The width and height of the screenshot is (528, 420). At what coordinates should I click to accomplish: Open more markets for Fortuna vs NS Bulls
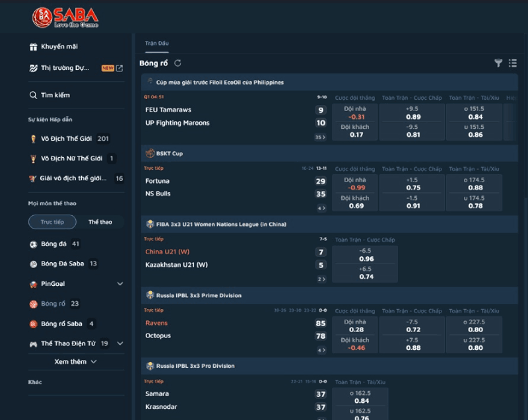point(321,208)
